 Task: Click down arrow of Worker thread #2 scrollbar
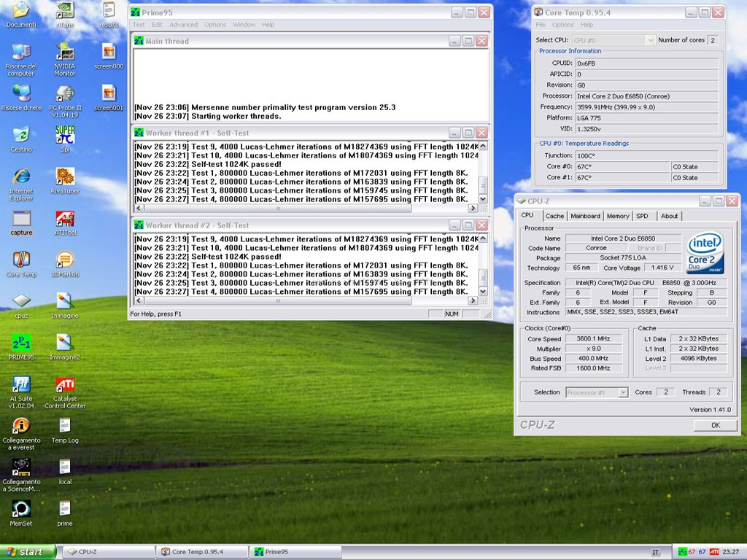(x=483, y=292)
